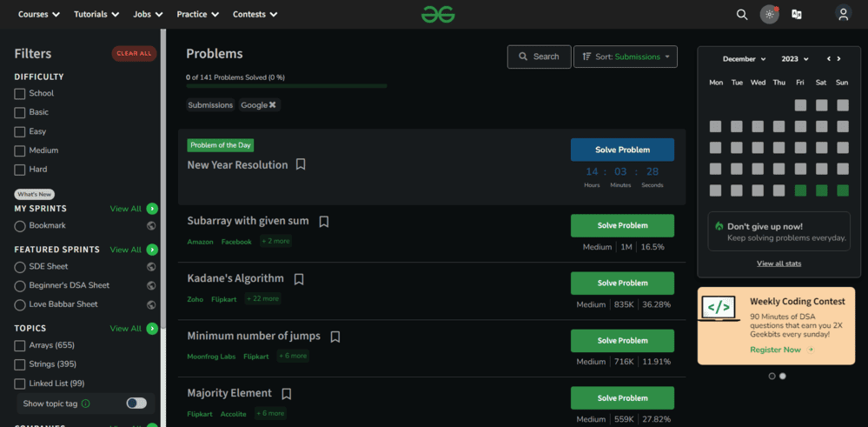
Task: Go to next month in calendar
Action: (839, 59)
